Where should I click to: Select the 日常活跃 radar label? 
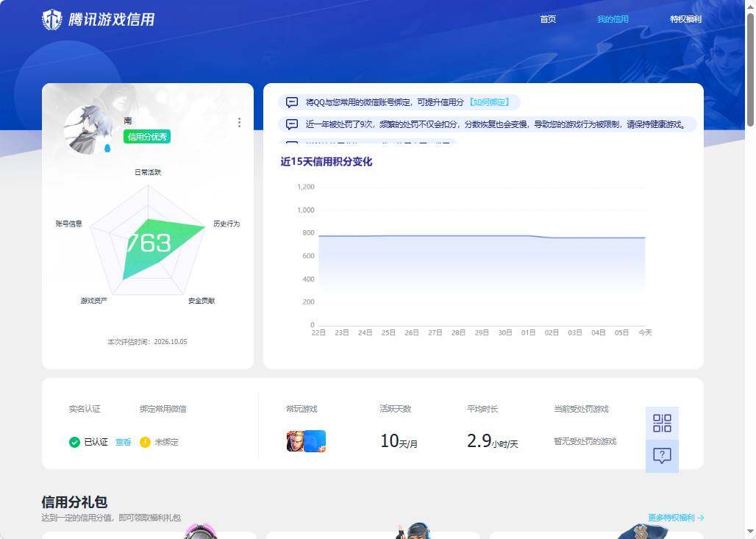(148, 172)
